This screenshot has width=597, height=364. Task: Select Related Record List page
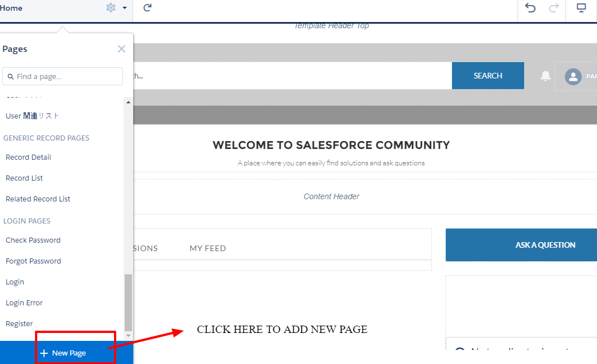(38, 199)
